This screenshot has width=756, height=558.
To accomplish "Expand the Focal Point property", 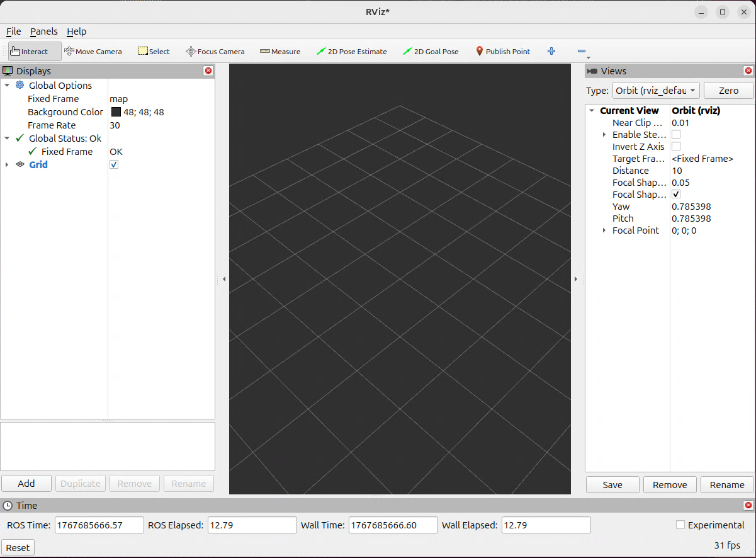I will 604,231.
